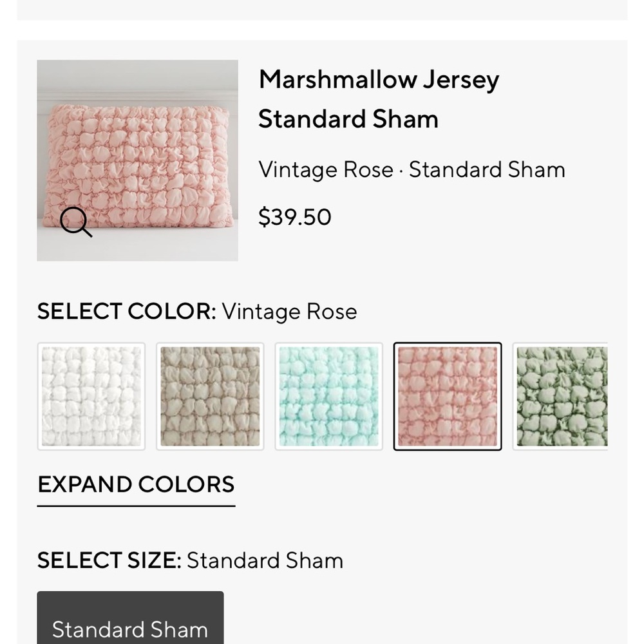
Task: Open the Marshmallow Jersey Standard Sham product title
Action: coord(379,99)
